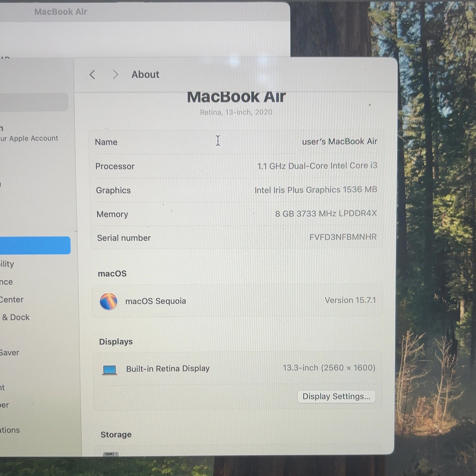
Task: Click the 'Version 15.7.1' text
Action: click(x=350, y=300)
